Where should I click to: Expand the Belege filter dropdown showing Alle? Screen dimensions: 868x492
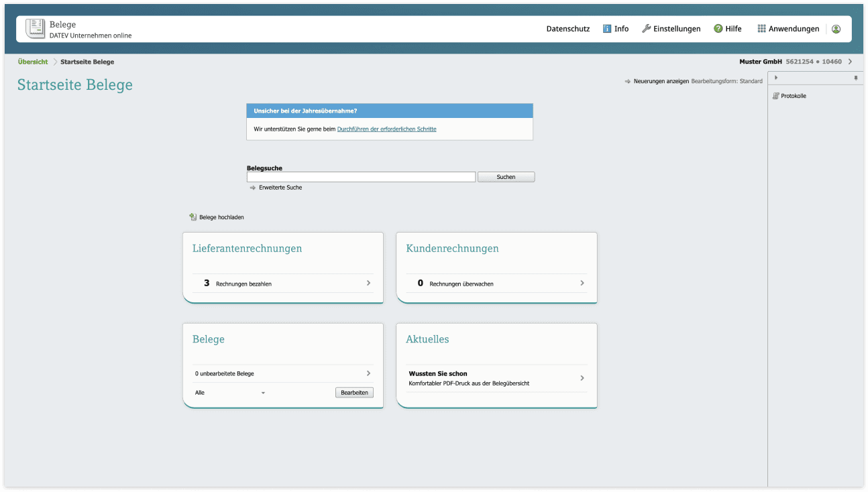(x=262, y=392)
